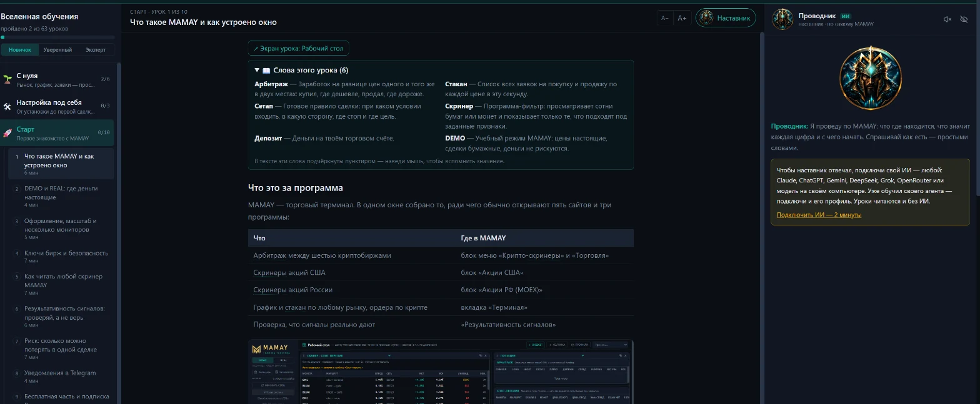Follow the «Подключить ИИ — 2 минуты» link
The image size is (980, 404).
coord(819,215)
